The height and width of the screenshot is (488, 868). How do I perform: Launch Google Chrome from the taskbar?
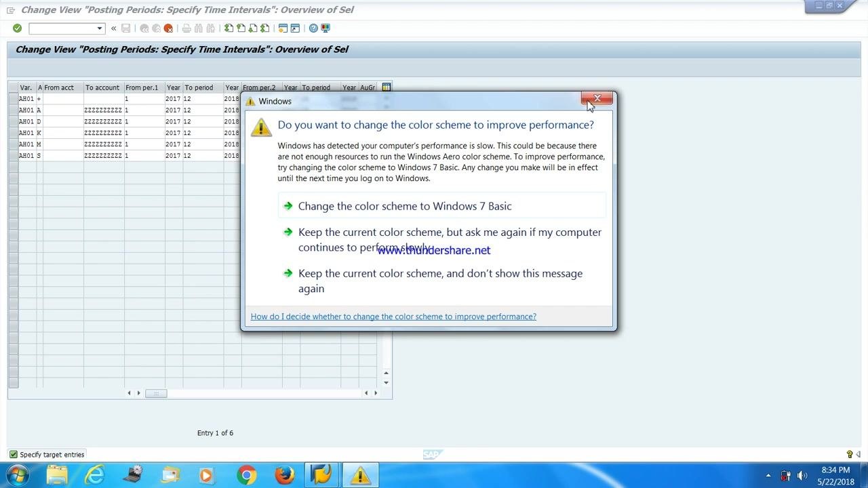[247, 475]
